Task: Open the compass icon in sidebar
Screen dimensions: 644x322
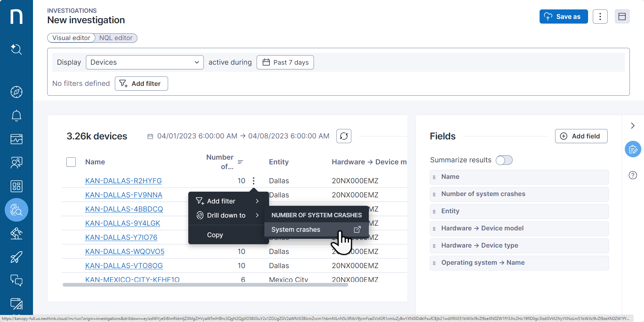Action: pyautogui.click(x=16, y=92)
